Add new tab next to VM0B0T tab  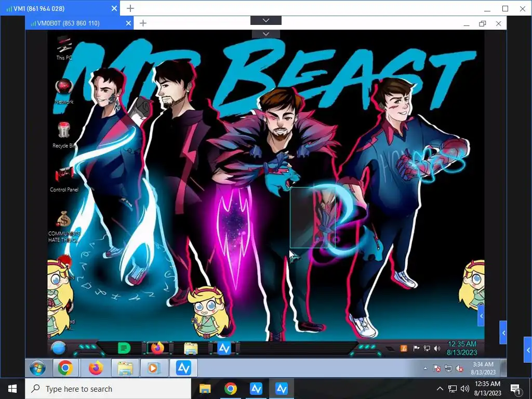tap(143, 23)
